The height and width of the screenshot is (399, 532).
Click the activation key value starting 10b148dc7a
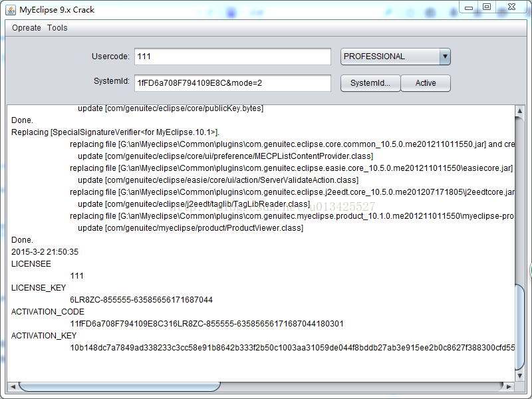click(292, 347)
